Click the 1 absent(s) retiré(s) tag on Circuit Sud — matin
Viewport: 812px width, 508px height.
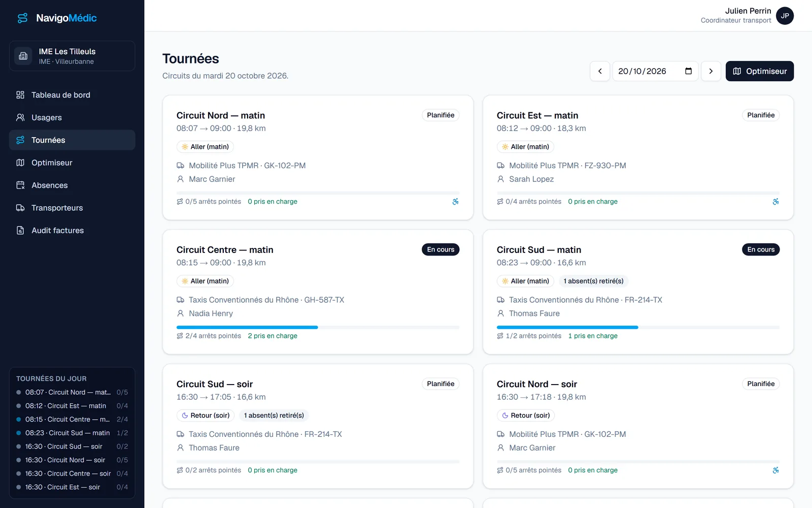pyautogui.click(x=593, y=281)
